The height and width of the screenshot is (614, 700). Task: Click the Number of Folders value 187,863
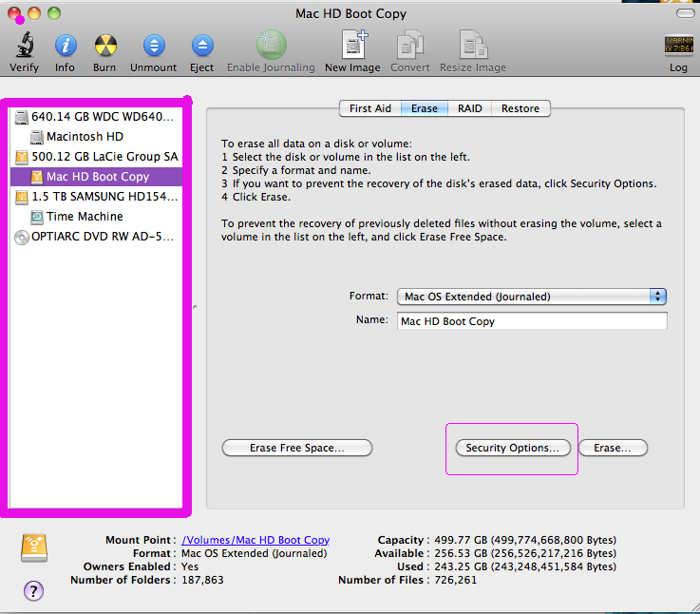(202, 580)
